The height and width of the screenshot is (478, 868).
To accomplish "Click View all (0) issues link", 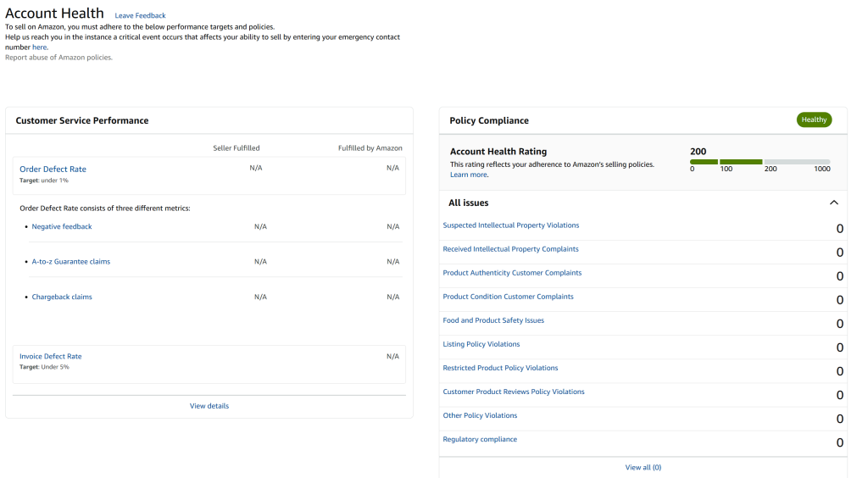I will [x=643, y=468].
